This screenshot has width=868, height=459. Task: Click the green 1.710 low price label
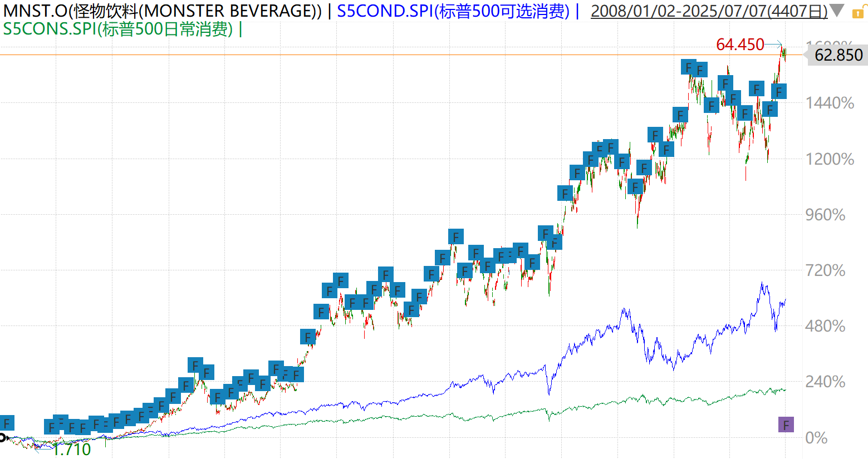(71, 450)
